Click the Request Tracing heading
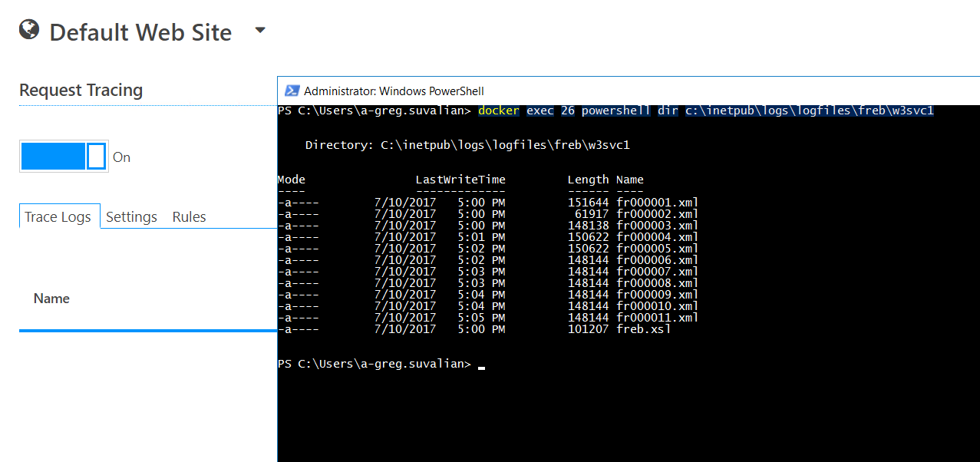Screen dimensions: 980x462 [81, 90]
